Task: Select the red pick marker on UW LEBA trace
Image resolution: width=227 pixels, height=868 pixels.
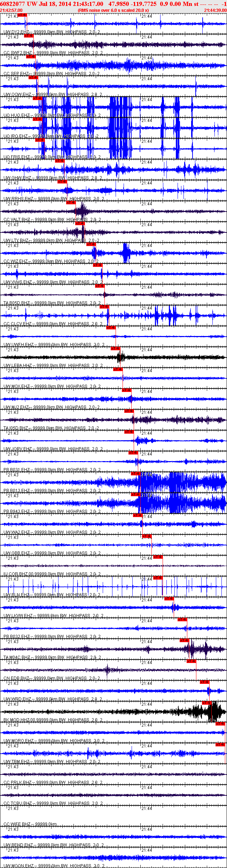Action: 116,349
